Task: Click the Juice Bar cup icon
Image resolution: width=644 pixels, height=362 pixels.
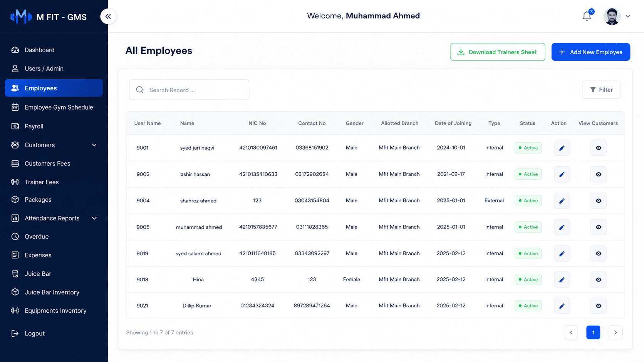Action: click(x=15, y=274)
